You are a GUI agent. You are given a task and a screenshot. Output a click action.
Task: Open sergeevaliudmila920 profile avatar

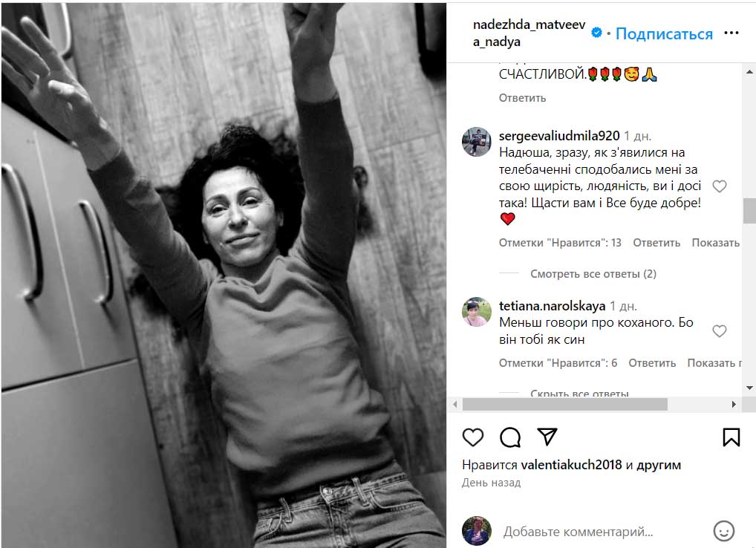point(476,142)
